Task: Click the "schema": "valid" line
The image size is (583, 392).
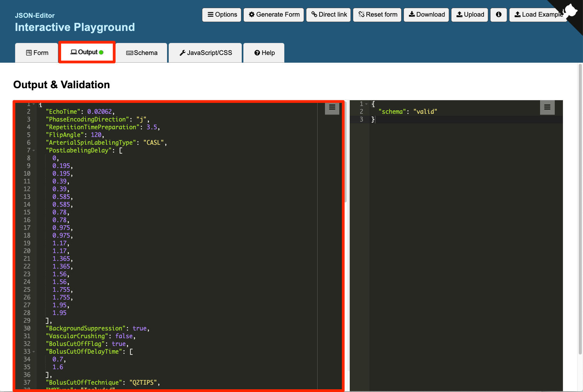Action: tap(408, 111)
